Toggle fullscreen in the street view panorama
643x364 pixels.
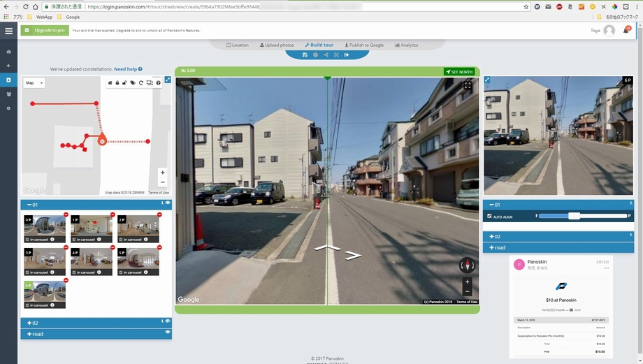[468, 85]
